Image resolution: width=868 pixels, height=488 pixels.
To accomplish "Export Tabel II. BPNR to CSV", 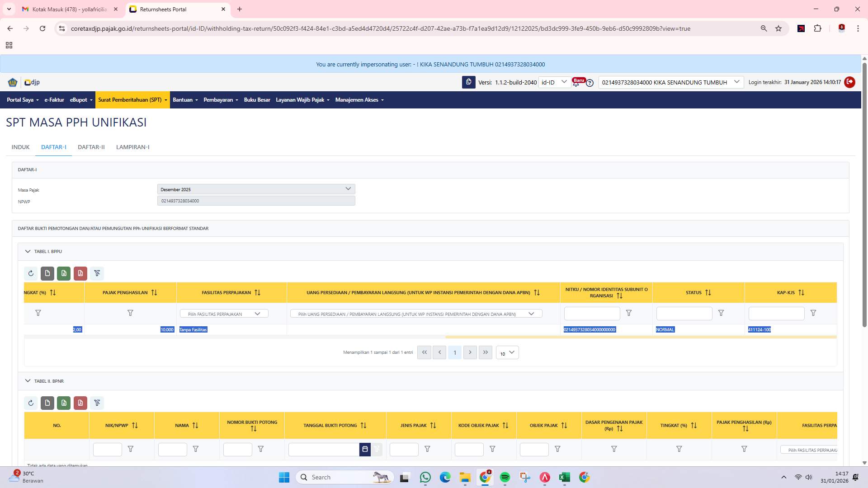I will [x=47, y=403].
